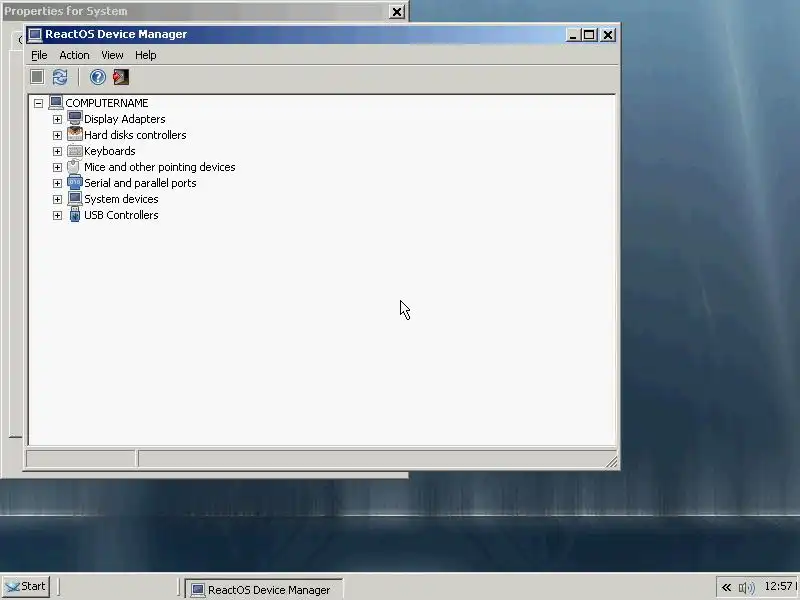Click the Hard disks controllers icon
800x600 pixels.
click(x=74, y=134)
